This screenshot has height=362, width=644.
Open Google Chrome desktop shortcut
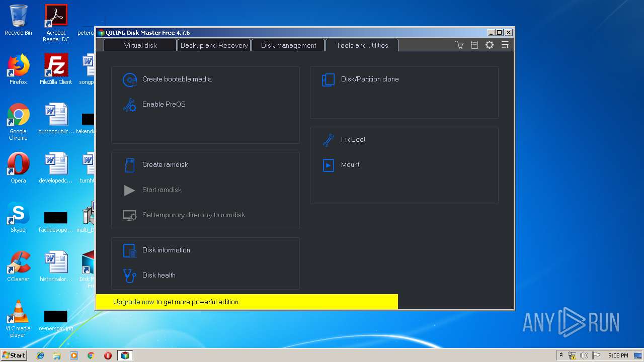tap(18, 122)
